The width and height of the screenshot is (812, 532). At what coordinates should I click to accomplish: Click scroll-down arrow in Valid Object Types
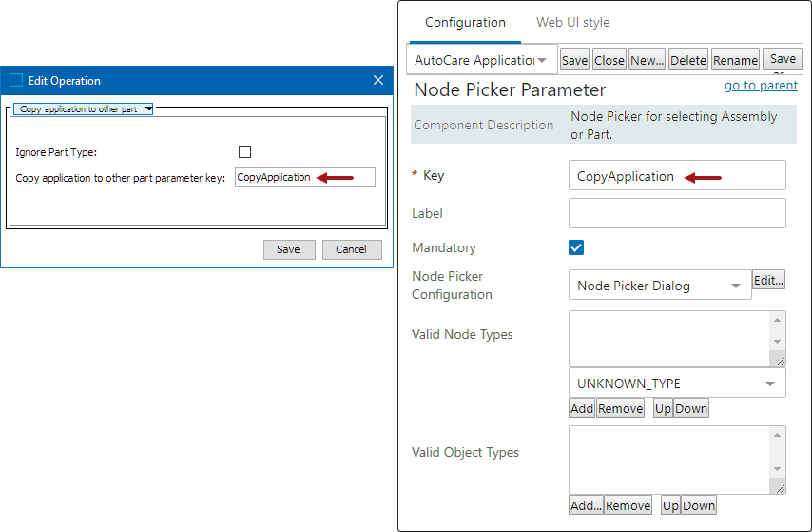coord(778,469)
